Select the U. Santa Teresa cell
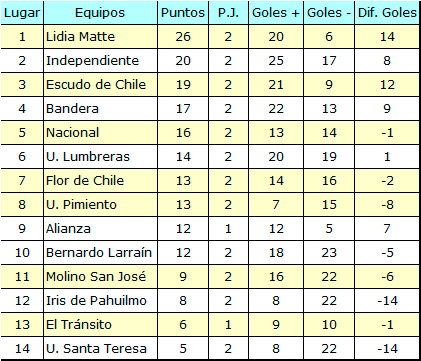This screenshot has width=421, height=361. [100, 349]
